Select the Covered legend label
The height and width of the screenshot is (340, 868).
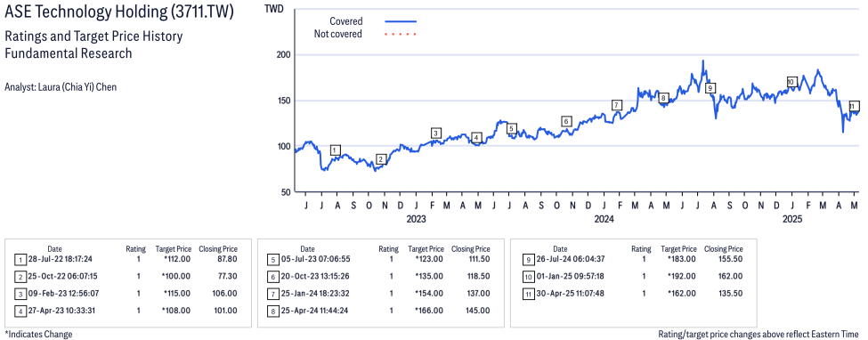click(346, 21)
